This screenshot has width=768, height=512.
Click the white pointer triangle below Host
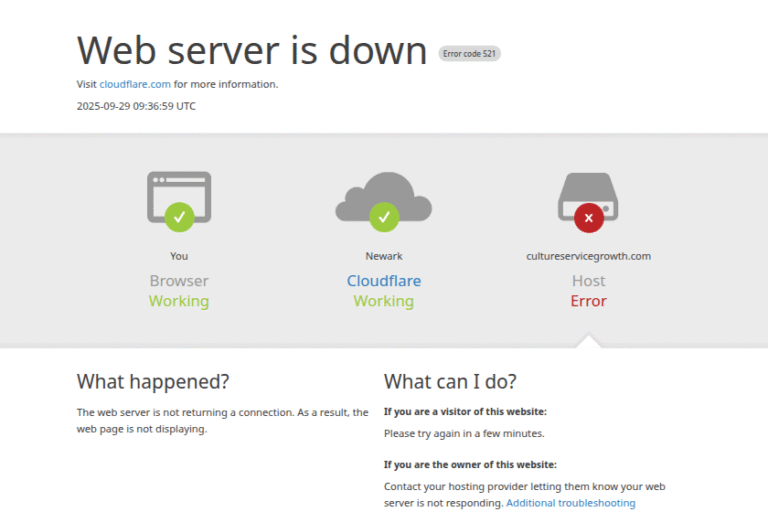pyautogui.click(x=589, y=342)
